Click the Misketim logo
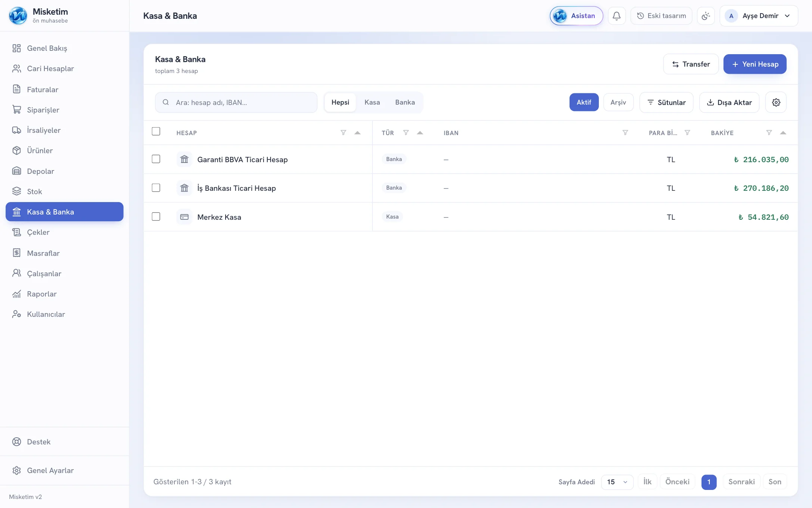812x508 pixels. pyautogui.click(x=18, y=16)
